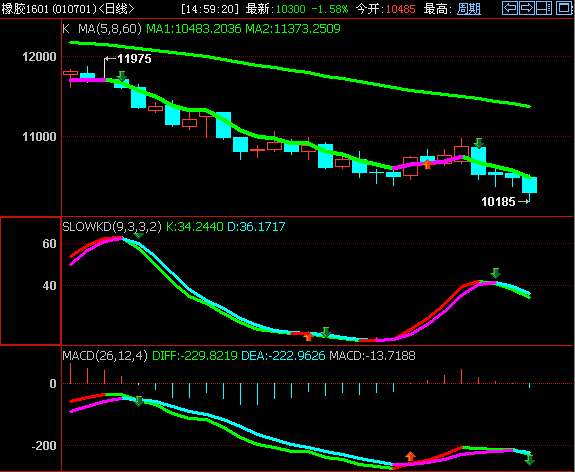The height and width of the screenshot is (472, 575).
Task: Click the latest price 10300
Action: pos(290,9)
